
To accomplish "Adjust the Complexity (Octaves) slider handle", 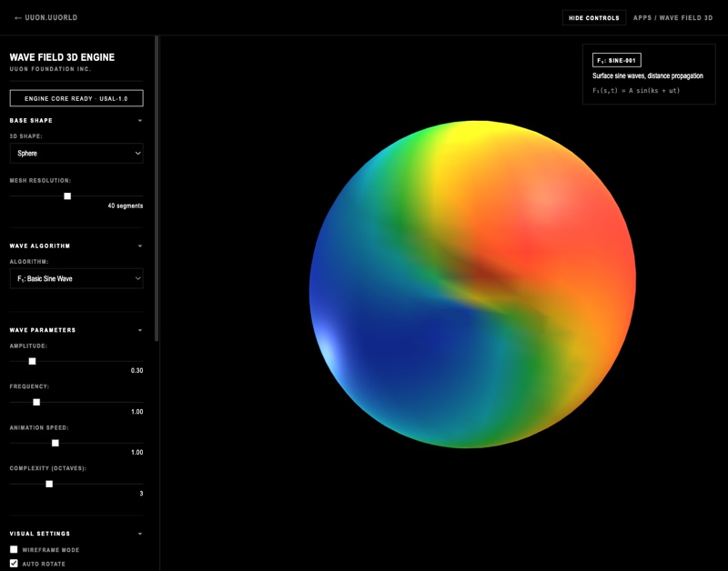I will click(x=49, y=484).
